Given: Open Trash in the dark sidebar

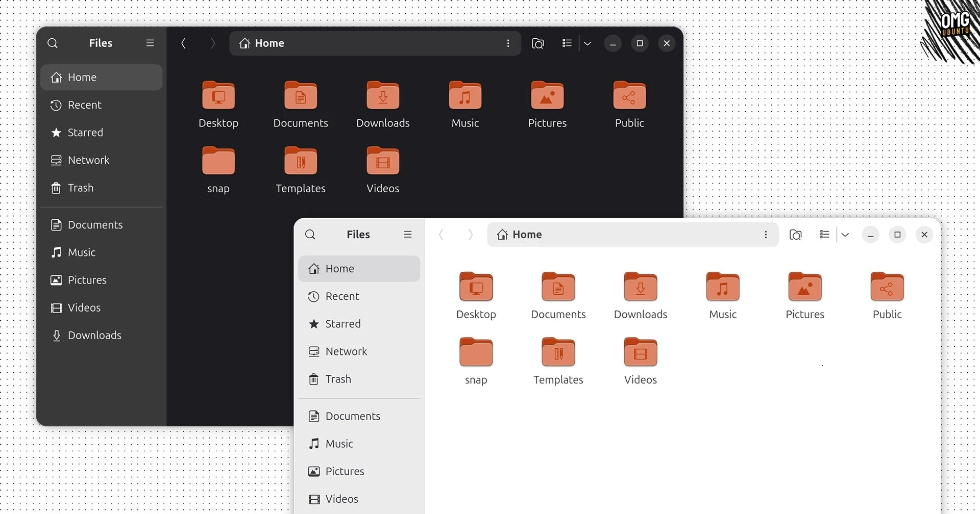Looking at the screenshot, I should [x=102, y=188].
